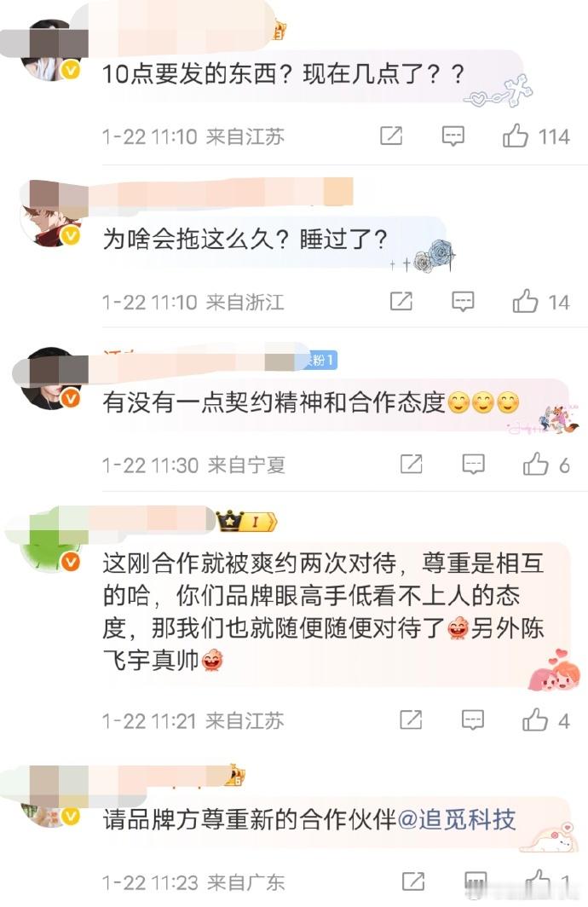Tap the crown level I badge
This screenshot has width=588, height=907.
246,522
